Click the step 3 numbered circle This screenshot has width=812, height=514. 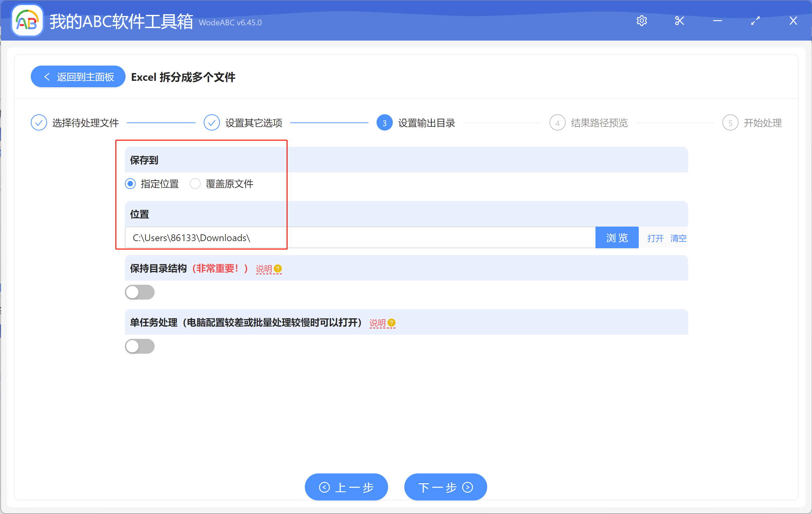pyautogui.click(x=384, y=123)
